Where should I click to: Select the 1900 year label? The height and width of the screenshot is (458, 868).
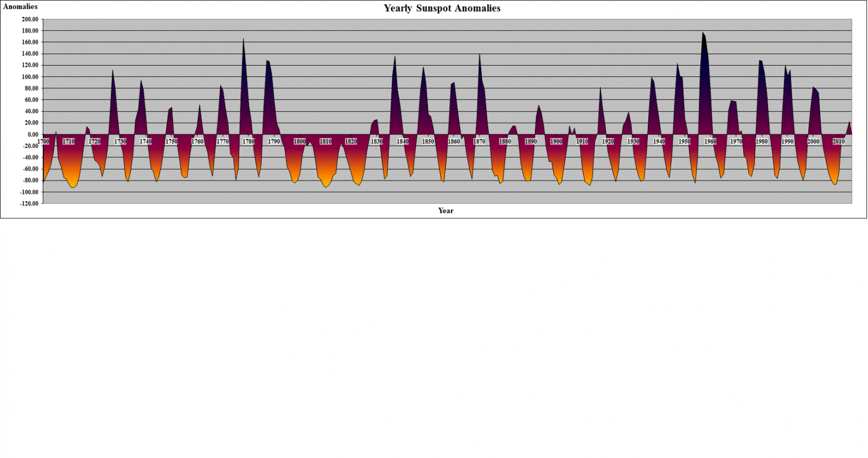pyautogui.click(x=557, y=141)
